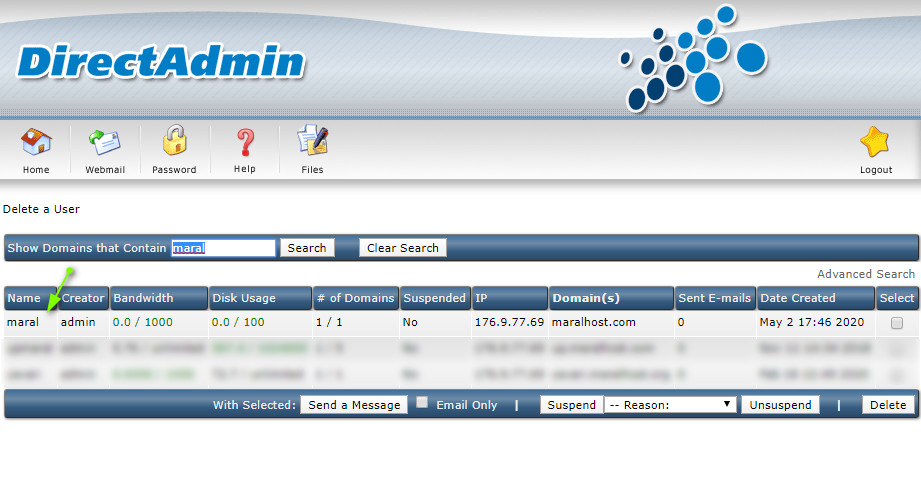Open the Home house icon
The image size is (921, 488).
(x=36, y=141)
